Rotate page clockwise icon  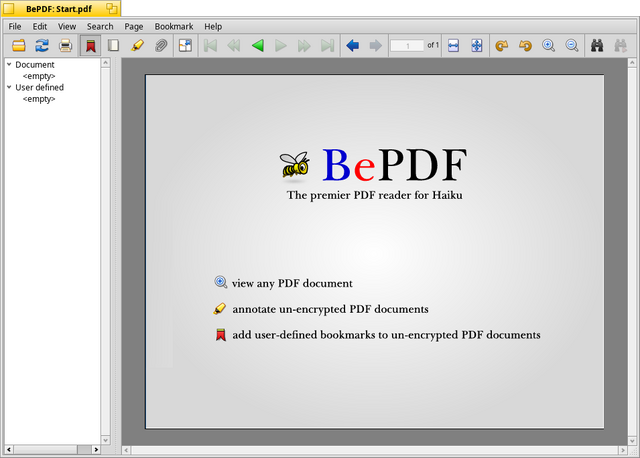pos(502,45)
